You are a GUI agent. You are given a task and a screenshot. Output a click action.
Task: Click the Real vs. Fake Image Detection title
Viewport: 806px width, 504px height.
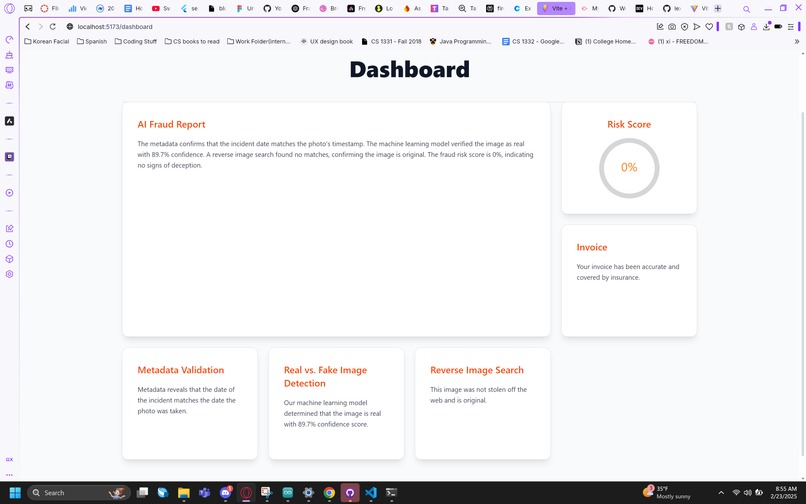tap(325, 376)
